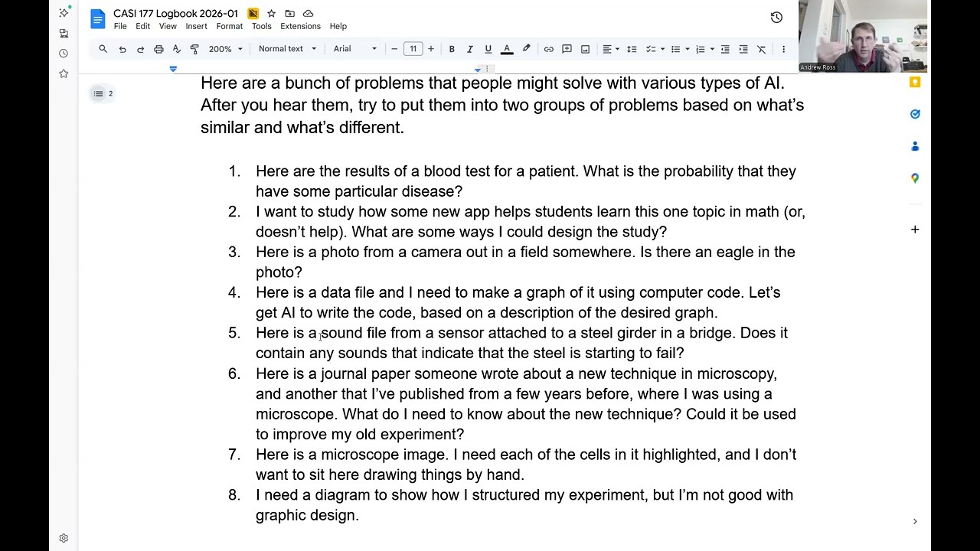Show more toolbar options
The height and width of the screenshot is (551, 980).
coord(783,49)
